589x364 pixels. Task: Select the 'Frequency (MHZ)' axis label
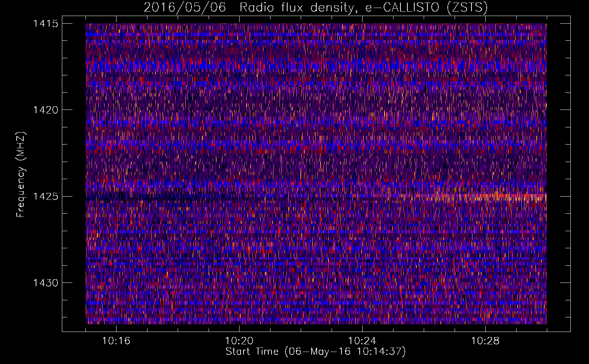pyautogui.click(x=21, y=175)
